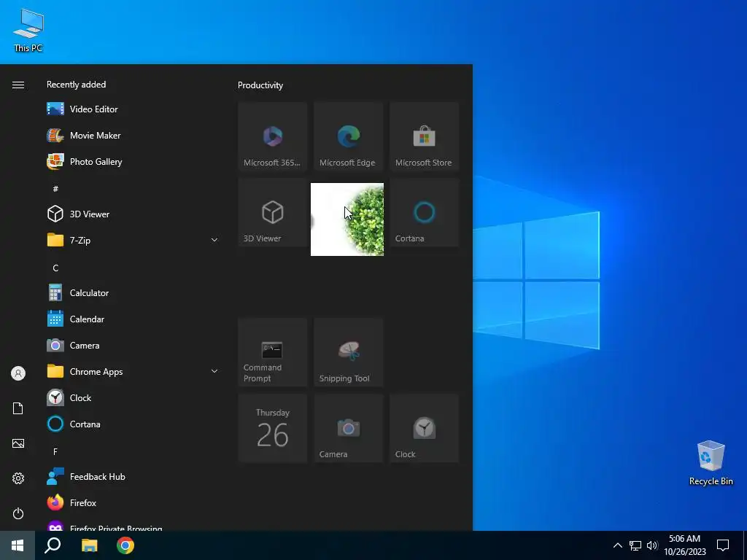Open Feedback Hub from the app list

[133, 477]
